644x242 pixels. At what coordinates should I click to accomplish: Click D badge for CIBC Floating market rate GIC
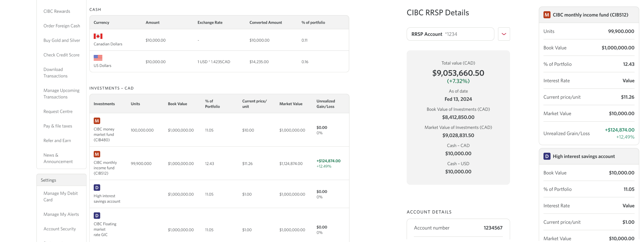coord(97,216)
